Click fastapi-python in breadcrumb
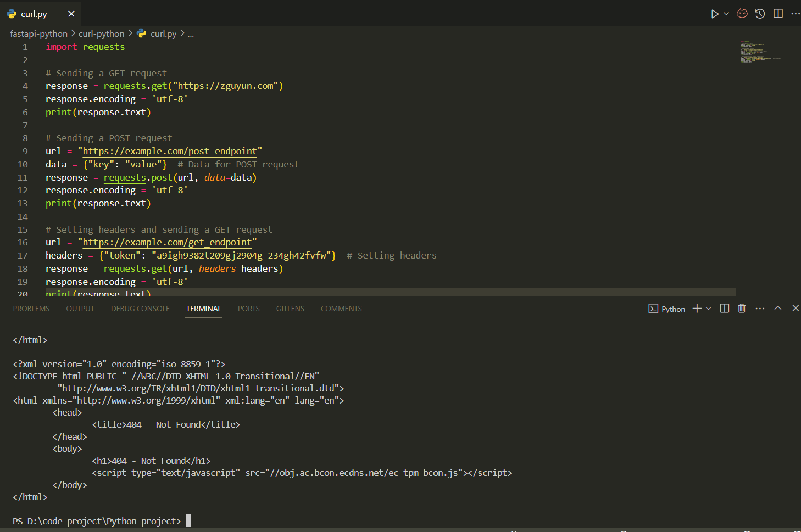The width and height of the screenshot is (801, 532). click(x=38, y=34)
